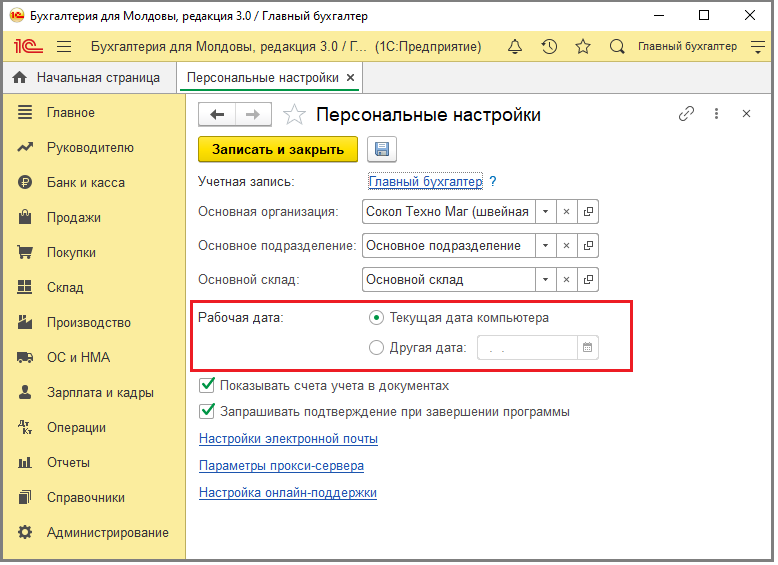The image size is (778, 565).
Task: Click the save diskette icon
Action: coord(381,150)
